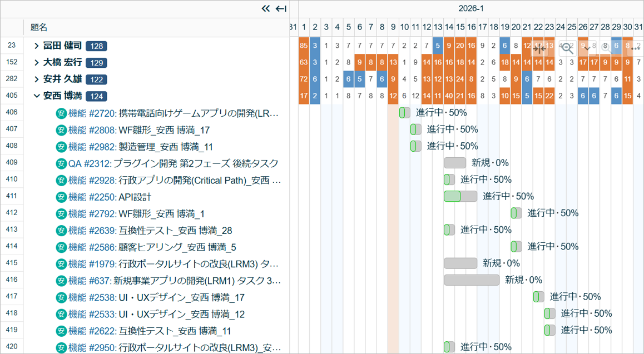Expand the 冨田 健司 group

[37, 46]
